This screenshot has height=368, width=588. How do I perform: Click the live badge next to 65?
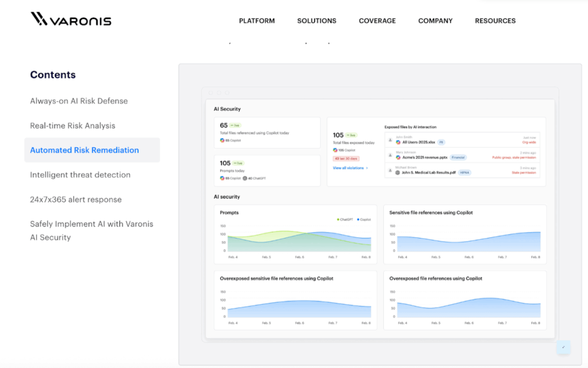coord(235,125)
